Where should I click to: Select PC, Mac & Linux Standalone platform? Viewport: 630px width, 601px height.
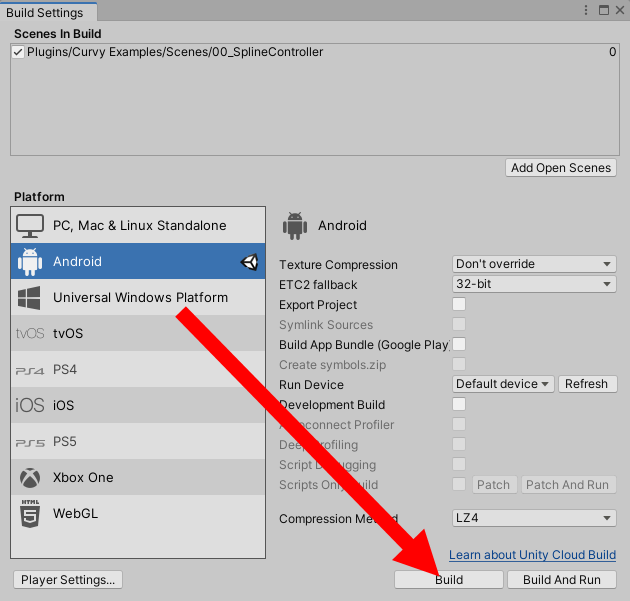point(138,225)
